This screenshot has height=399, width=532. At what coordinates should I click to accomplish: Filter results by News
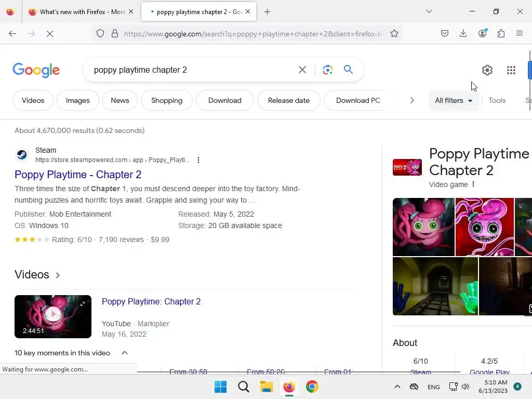[120, 100]
